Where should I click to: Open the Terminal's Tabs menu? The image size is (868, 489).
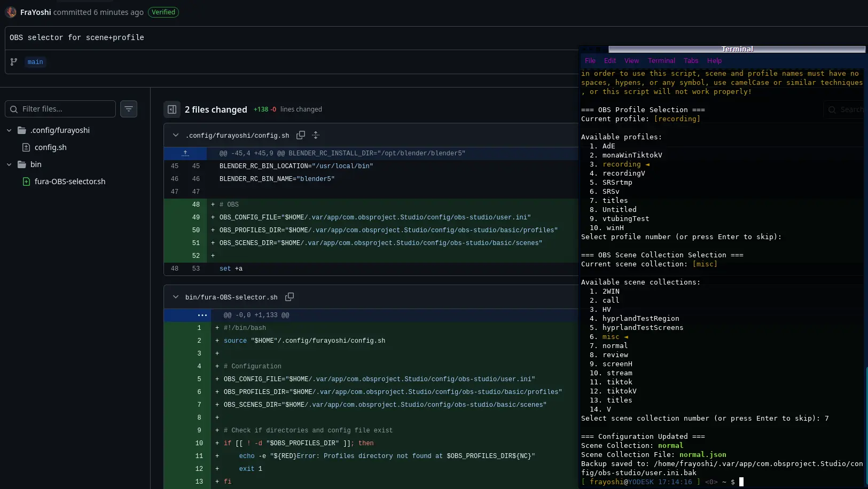[x=691, y=61]
